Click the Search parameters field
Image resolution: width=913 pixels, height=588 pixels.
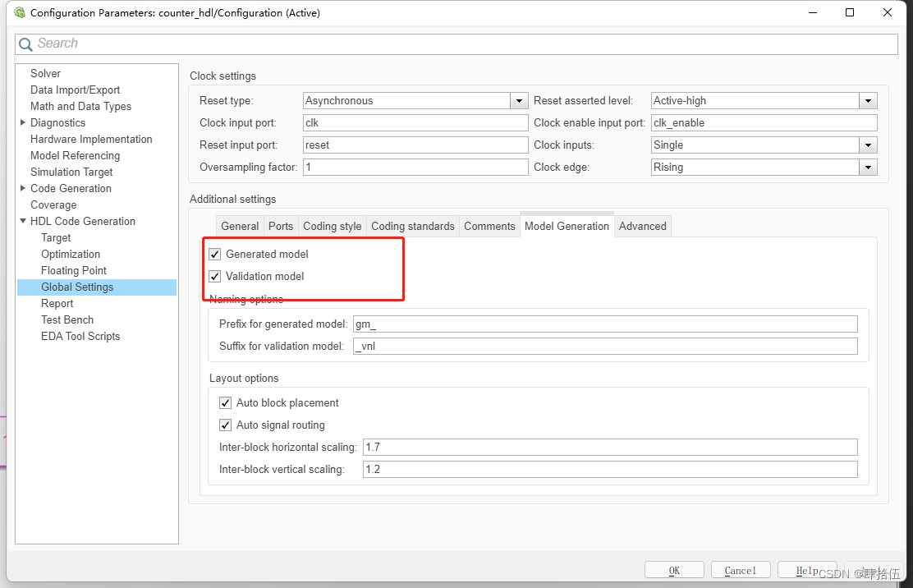point(456,44)
